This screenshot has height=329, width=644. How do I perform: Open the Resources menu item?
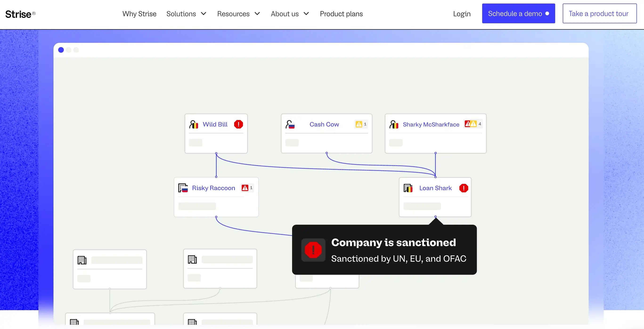tap(233, 14)
